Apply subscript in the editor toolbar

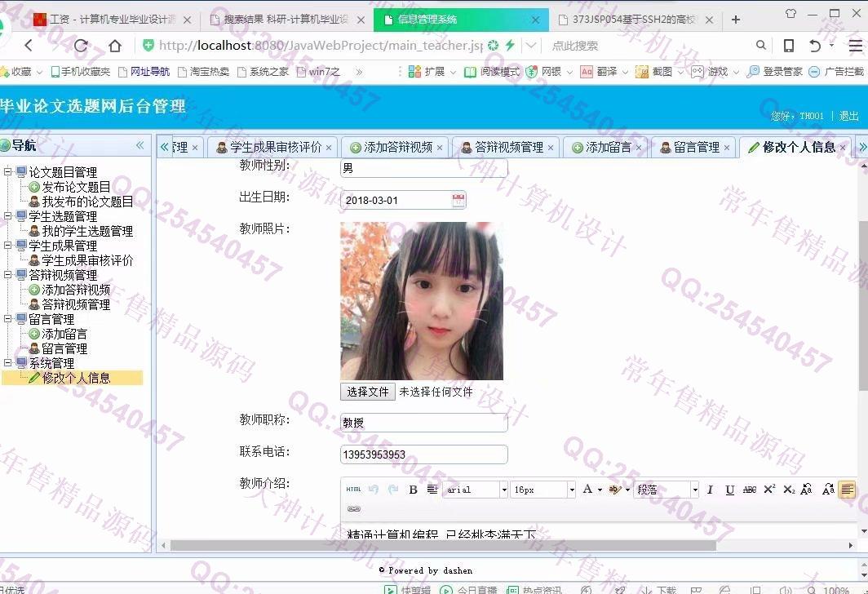(789, 490)
